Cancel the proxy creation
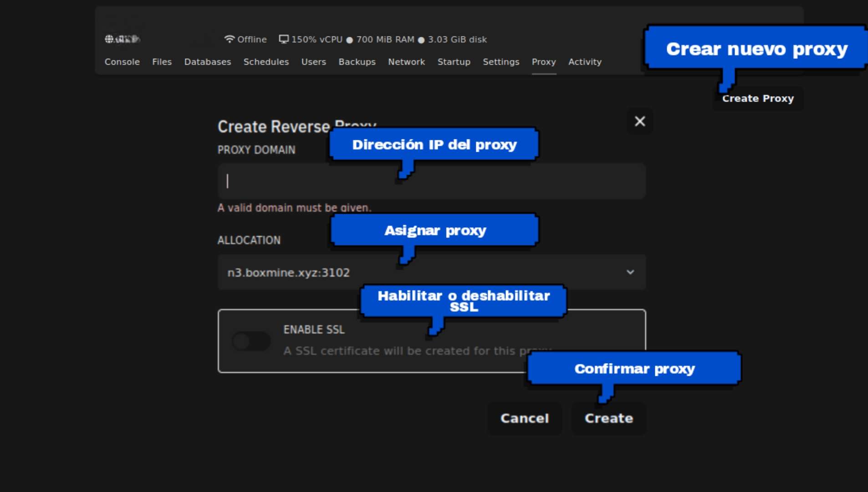 (525, 418)
